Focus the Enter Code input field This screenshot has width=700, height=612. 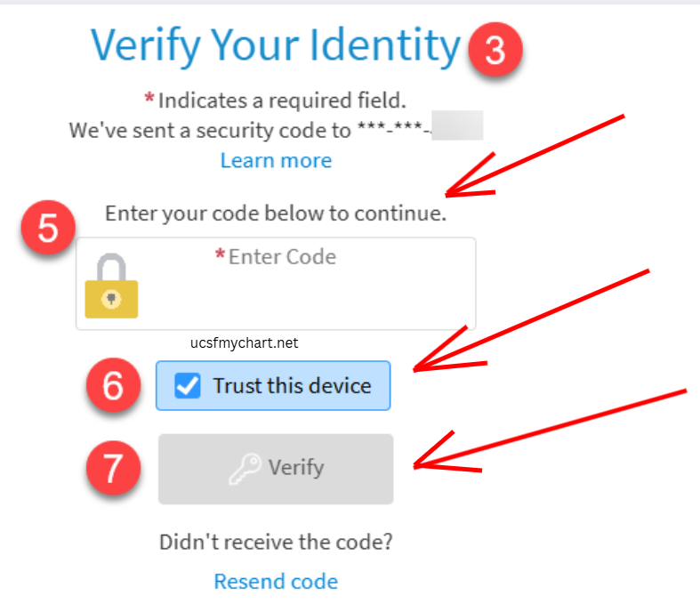(276, 284)
